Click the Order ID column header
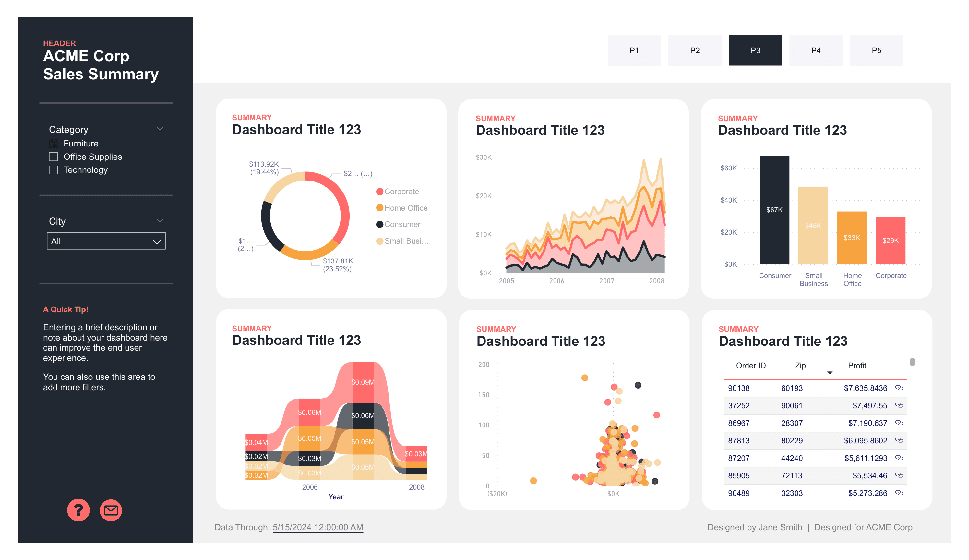The width and height of the screenshot is (969, 560). [x=751, y=366]
